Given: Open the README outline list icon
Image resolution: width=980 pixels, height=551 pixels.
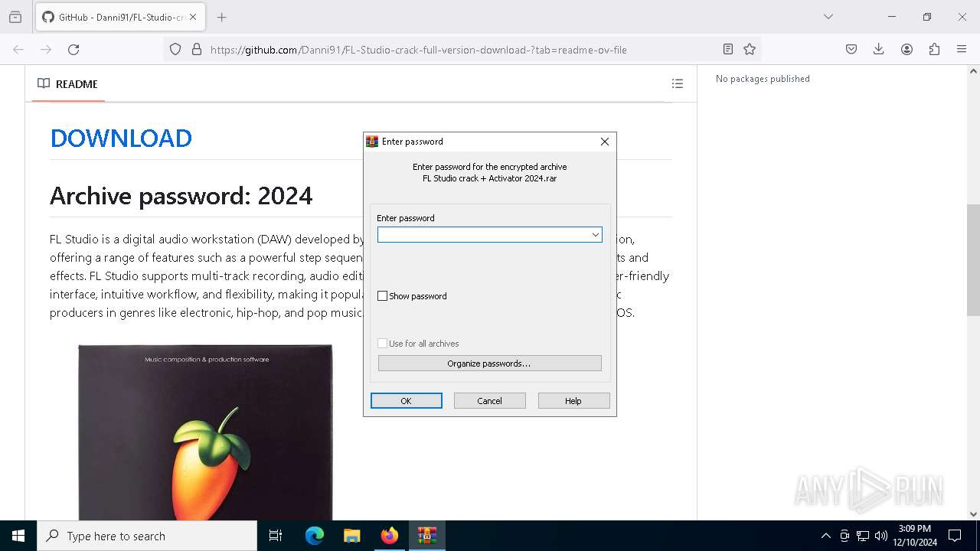Looking at the screenshot, I should (677, 83).
